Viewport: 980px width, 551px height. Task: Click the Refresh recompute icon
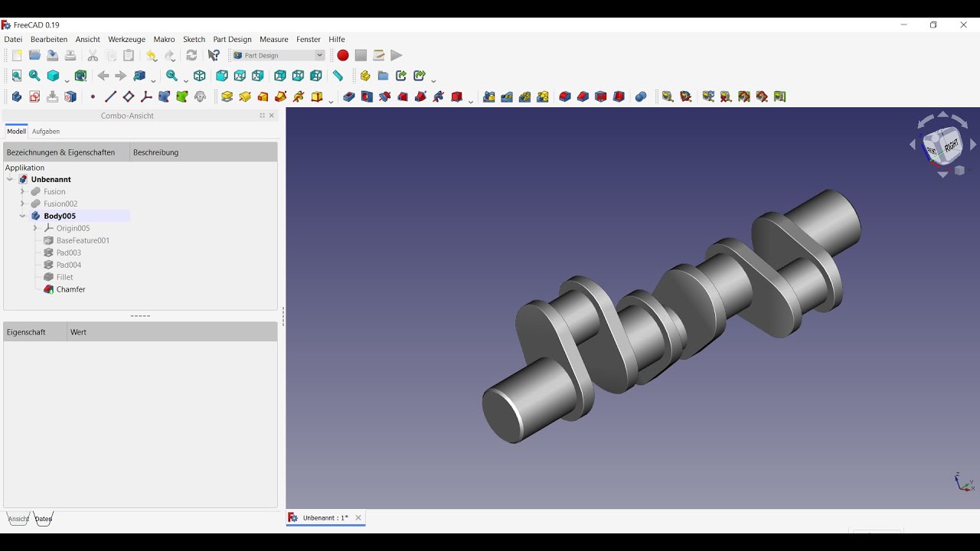pyautogui.click(x=191, y=55)
